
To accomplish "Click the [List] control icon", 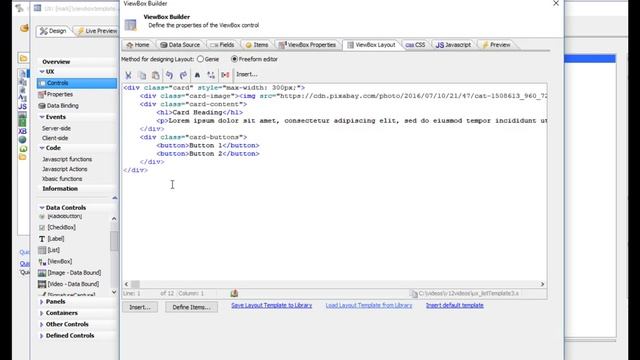I will [x=42, y=250].
